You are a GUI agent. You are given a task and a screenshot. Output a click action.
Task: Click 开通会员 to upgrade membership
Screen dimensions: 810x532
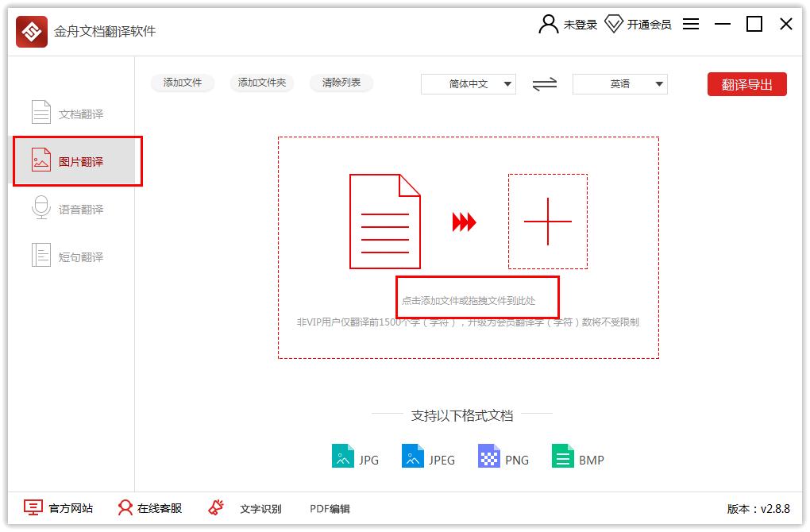647,24
